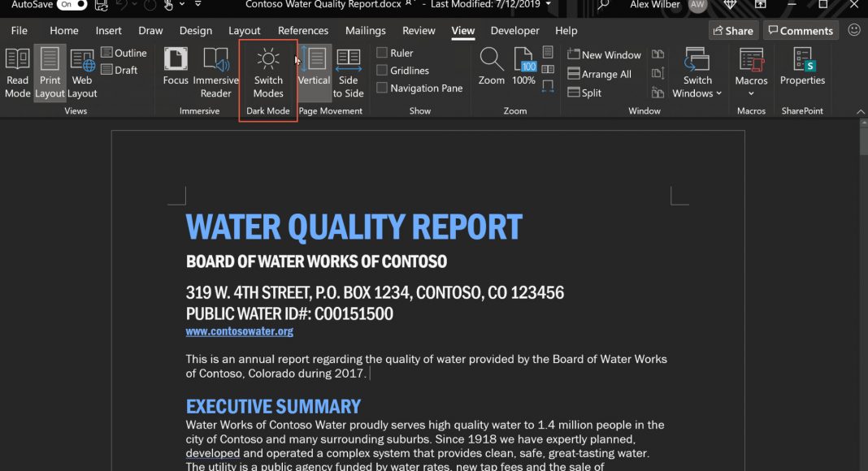Click Synchronous Scrolling icon
The image size is (868, 471).
[x=658, y=73]
